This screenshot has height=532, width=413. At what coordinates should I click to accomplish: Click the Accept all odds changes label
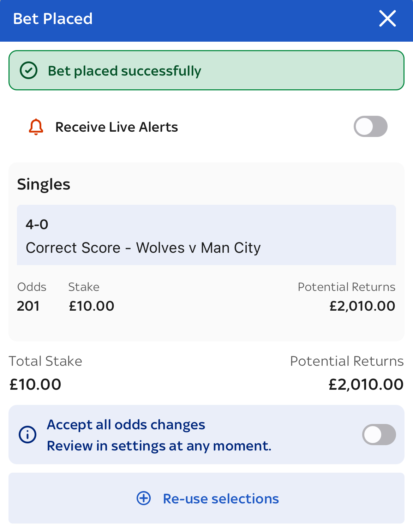pyautogui.click(x=126, y=425)
